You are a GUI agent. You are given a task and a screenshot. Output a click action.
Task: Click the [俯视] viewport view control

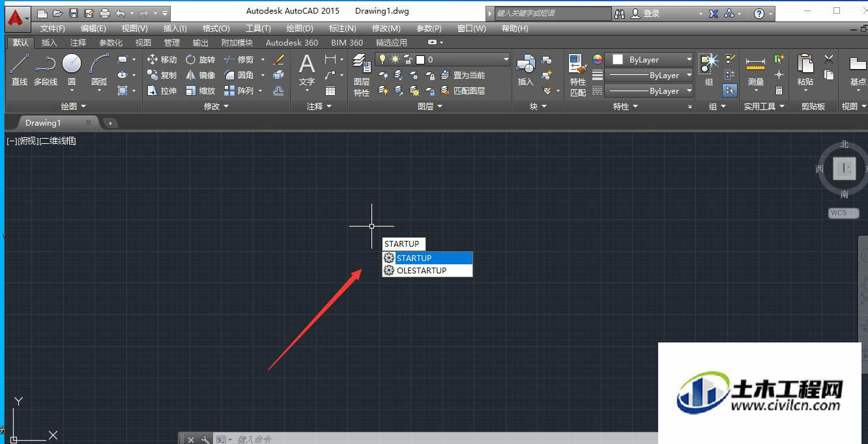pyautogui.click(x=29, y=141)
